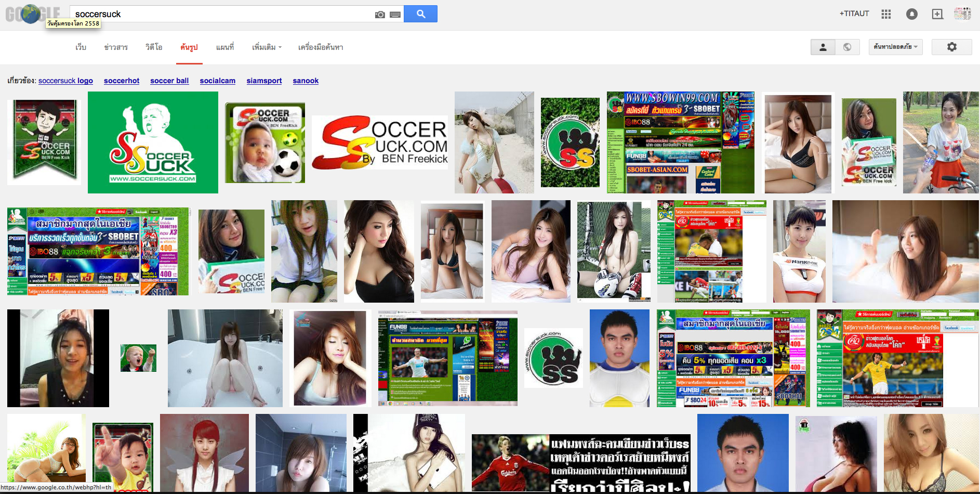Open WWW.SBOWIN99.COM website screenshot image

point(681,142)
